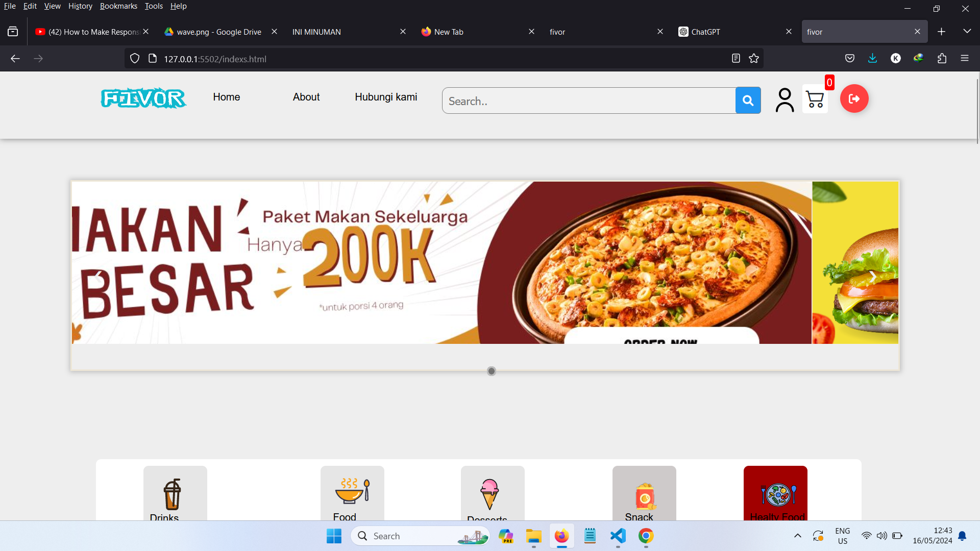Open the user profile icon
This screenshot has height=551, width=980.
785,100
